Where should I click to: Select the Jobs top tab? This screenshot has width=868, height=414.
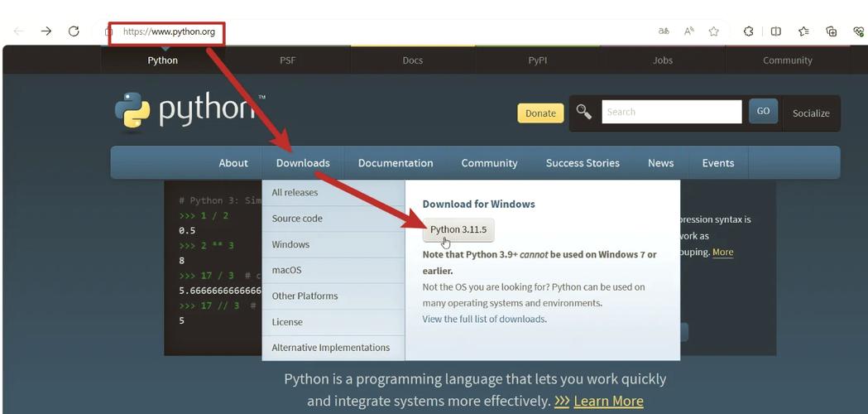coord(663,60)
